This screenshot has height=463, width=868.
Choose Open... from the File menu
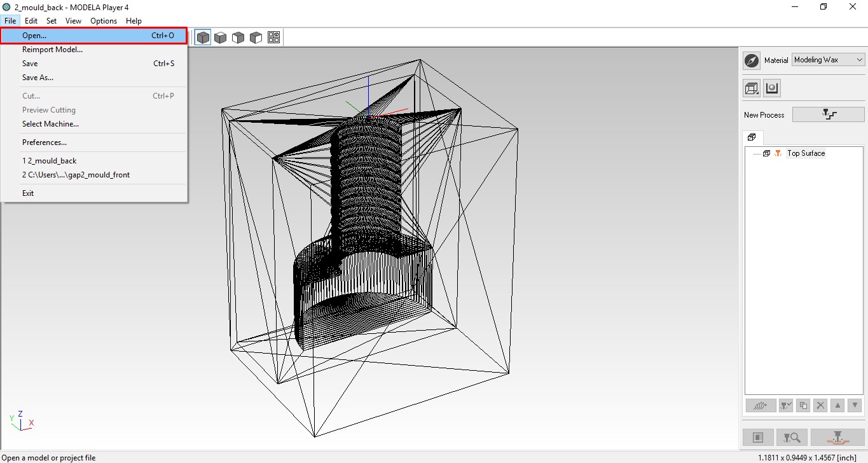pyautogui.click(x=93, y=36)
